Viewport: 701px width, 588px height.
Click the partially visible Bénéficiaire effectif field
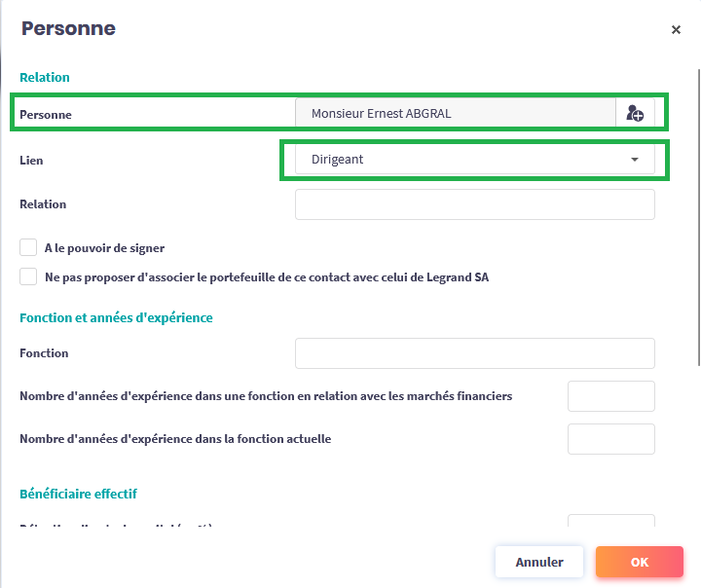[x=610, y=522]
